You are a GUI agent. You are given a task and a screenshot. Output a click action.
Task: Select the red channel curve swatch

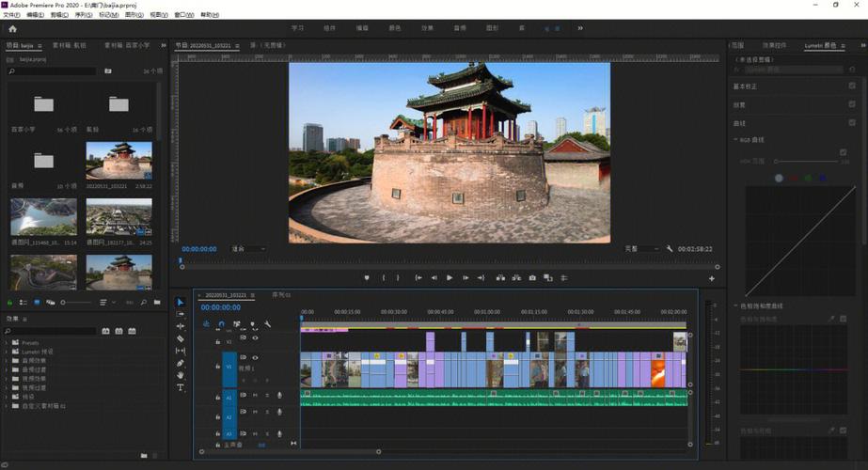[794, 179]
